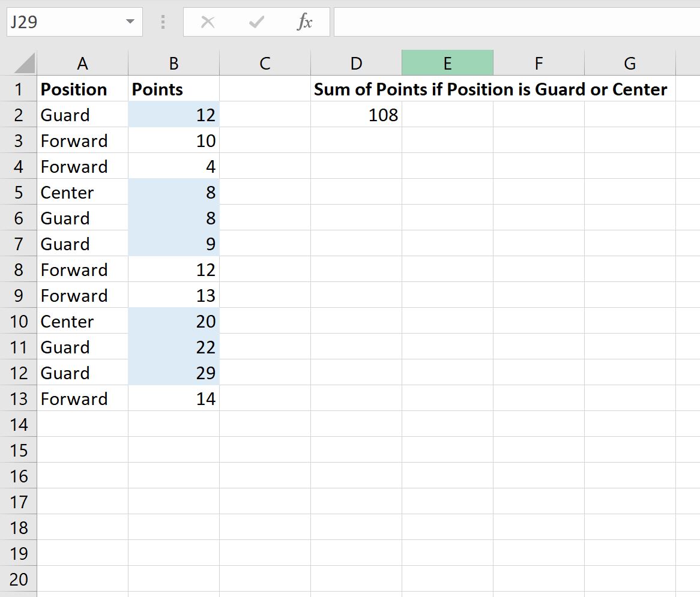The height and width of the screenshot is (597, 700).
Task: Click the Select All triangle corner
Action: pos(24,63)
